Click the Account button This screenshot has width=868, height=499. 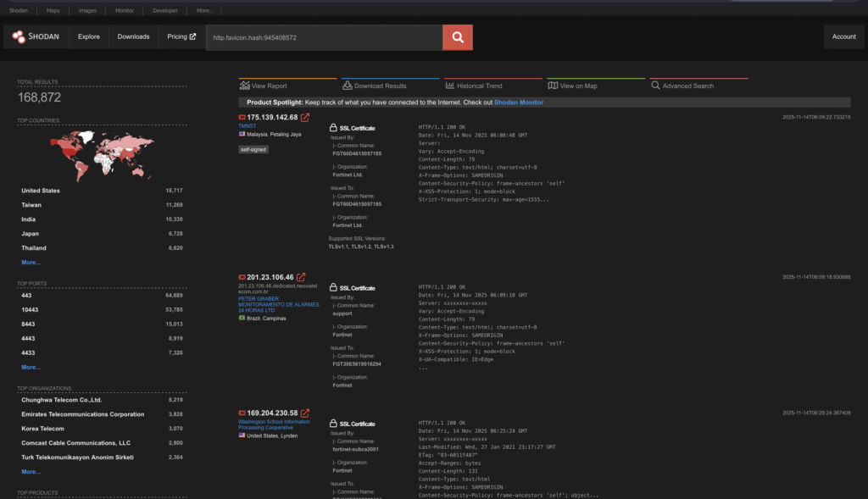843,37
